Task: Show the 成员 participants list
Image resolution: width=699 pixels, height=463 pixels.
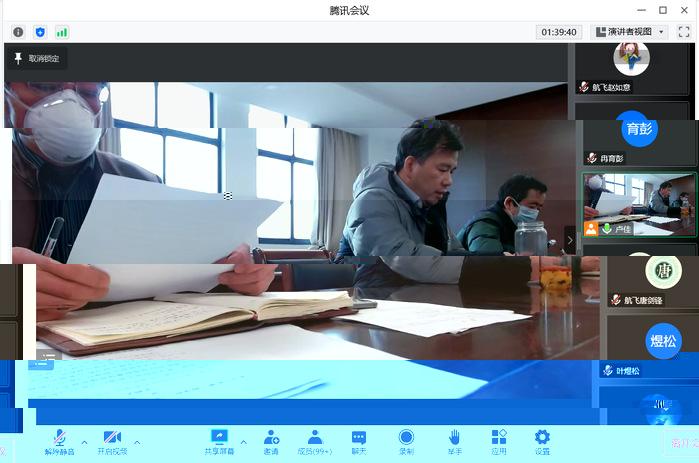Action: (315, 441)
